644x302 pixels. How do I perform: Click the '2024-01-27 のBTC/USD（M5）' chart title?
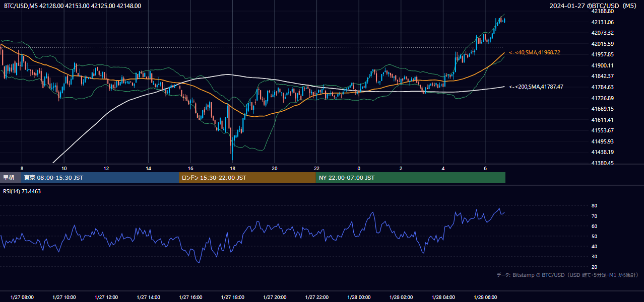pyautogui.click(x=594, y=6)
